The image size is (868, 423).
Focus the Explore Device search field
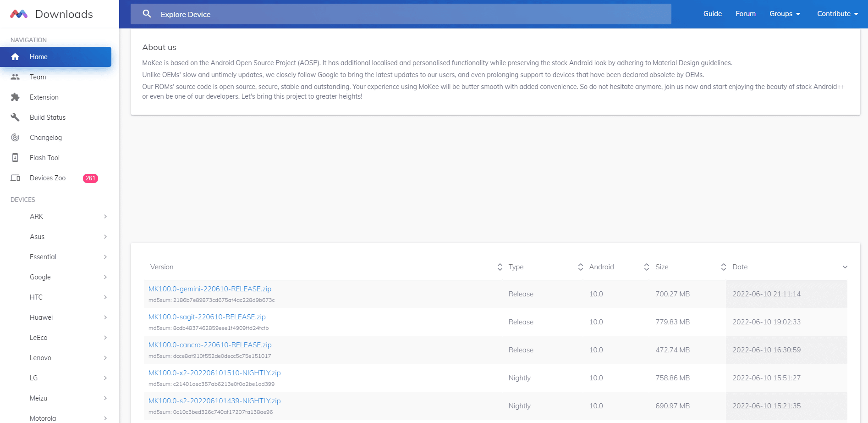pos(401,14)
